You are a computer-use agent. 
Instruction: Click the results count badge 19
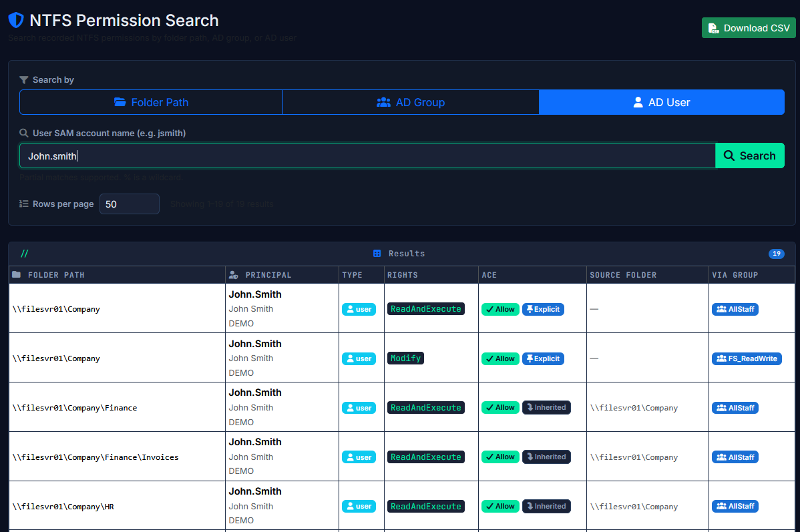[776, 254]
